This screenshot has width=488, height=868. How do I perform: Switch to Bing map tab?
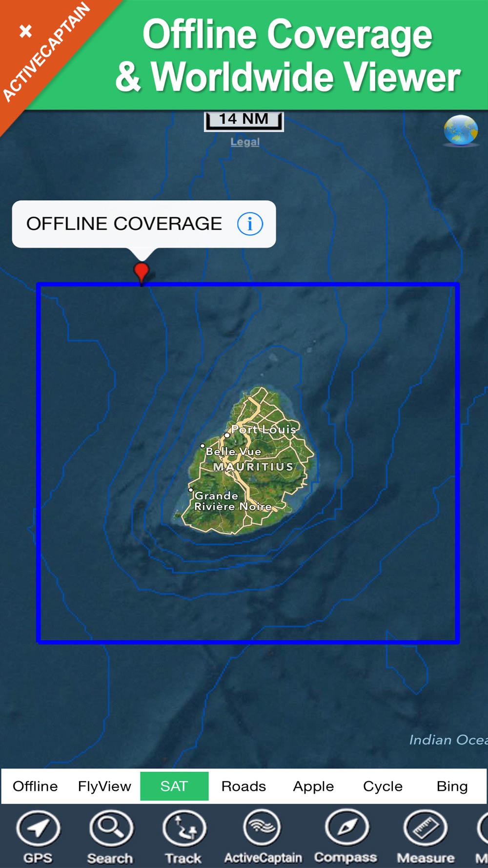click(x=452, y=786)
